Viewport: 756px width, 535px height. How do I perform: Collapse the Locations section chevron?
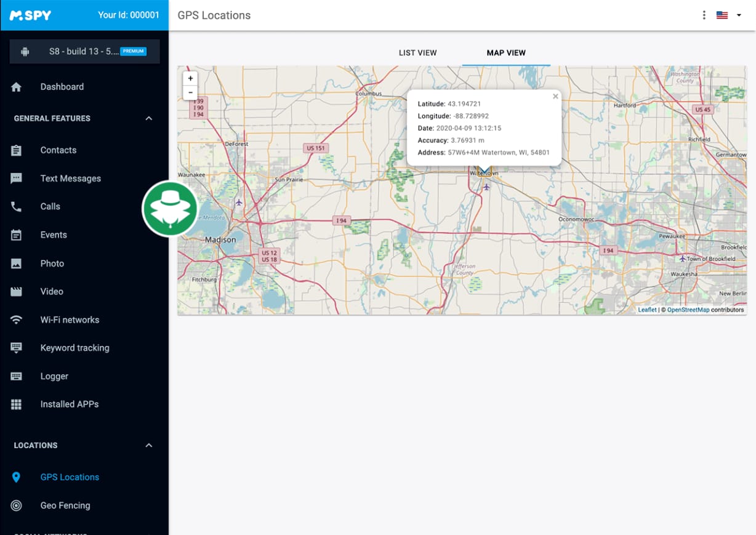pyautogui.click(x=148, y=445)
